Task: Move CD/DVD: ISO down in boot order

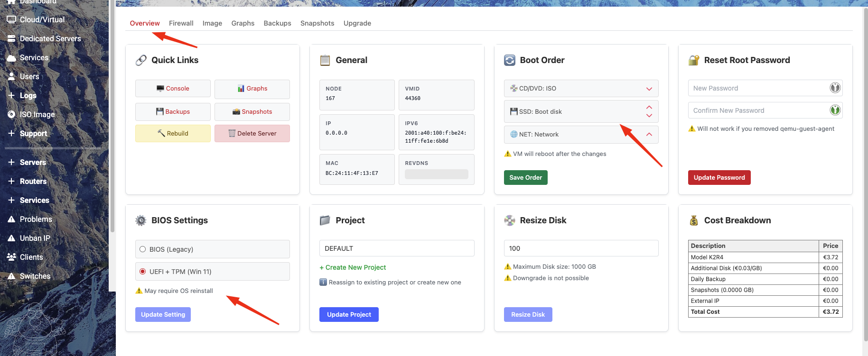Action: pyautogui.click(x=649, y=89)
